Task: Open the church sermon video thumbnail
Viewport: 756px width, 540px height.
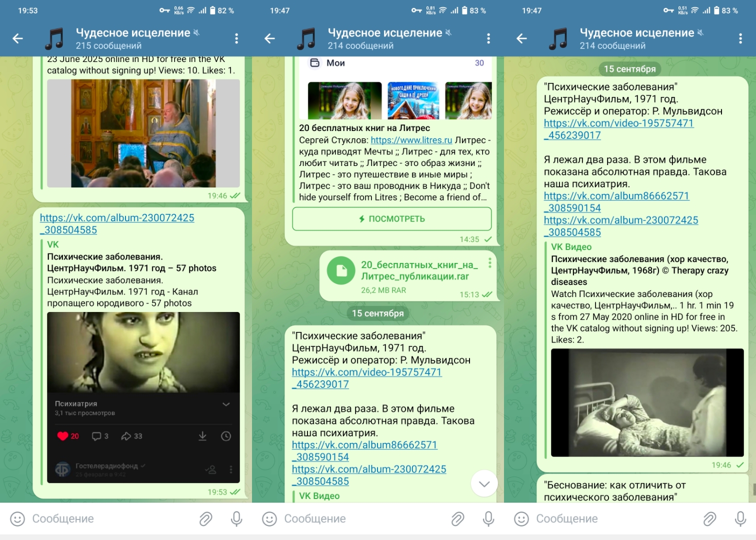Action: (x=143, y=133)
